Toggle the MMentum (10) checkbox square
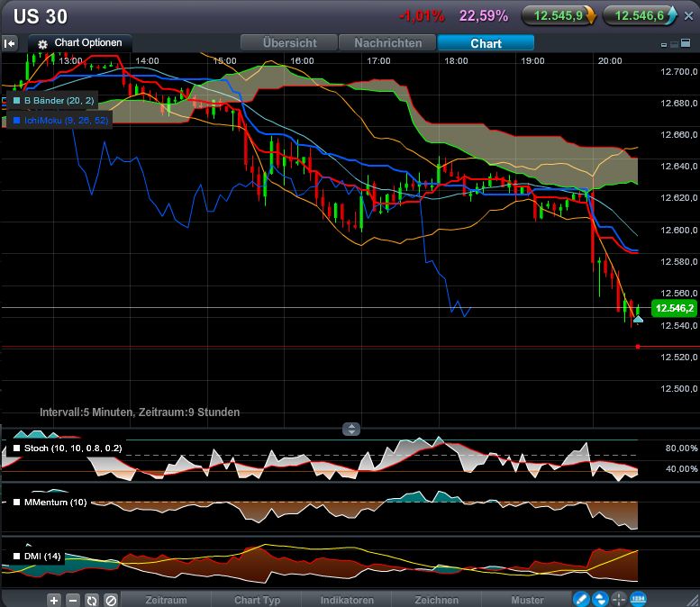 click(x=17, y=503)
